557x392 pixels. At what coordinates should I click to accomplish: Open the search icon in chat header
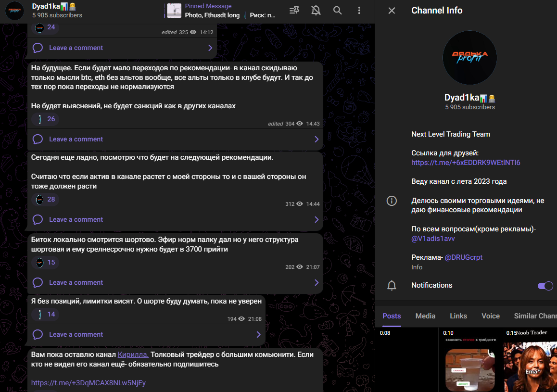tap(338, 11)
